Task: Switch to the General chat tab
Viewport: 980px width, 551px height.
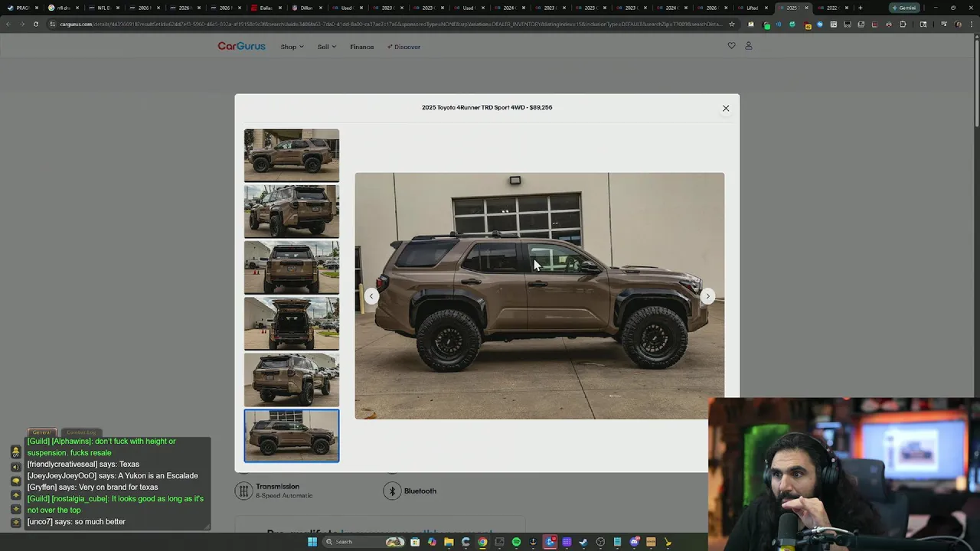Action: pyautogui.click(x=41, y=432)
